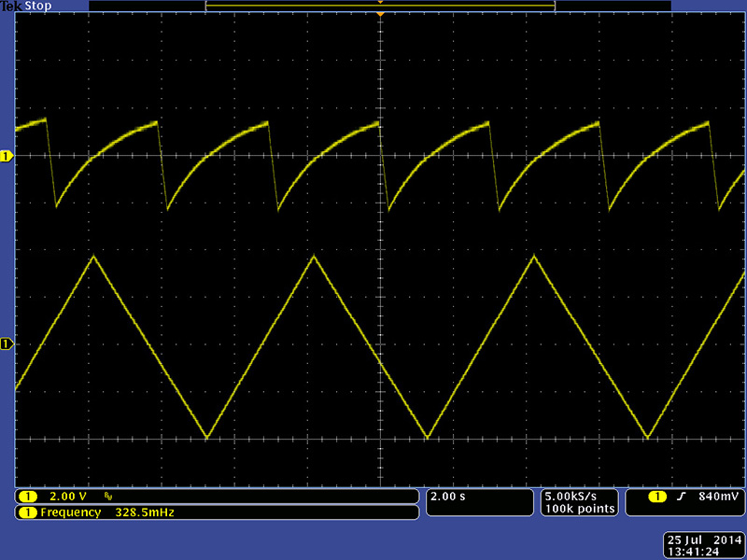Click the first peak of the triangle waveform
The image size is (747, 560).
(x=92, y=255)
